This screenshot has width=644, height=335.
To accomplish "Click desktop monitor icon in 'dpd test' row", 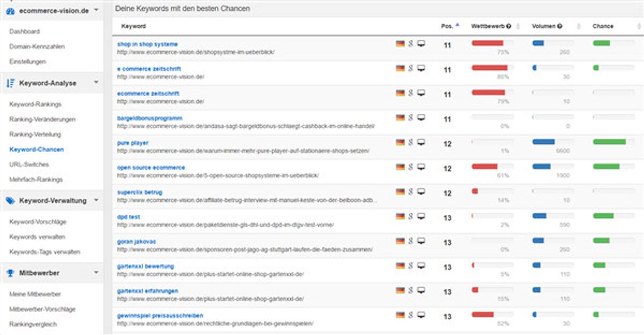I will coord(421,216).
